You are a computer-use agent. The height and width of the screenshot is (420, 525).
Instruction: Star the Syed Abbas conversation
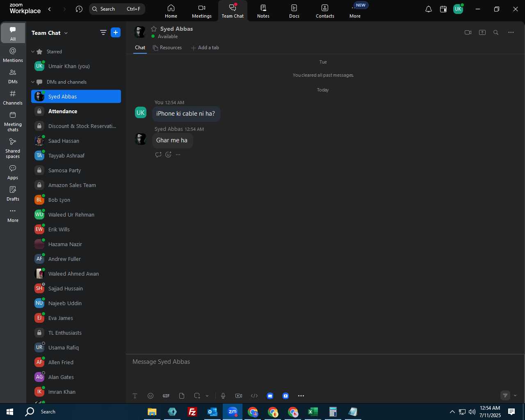pyautogui.click(x=154, y=29)
